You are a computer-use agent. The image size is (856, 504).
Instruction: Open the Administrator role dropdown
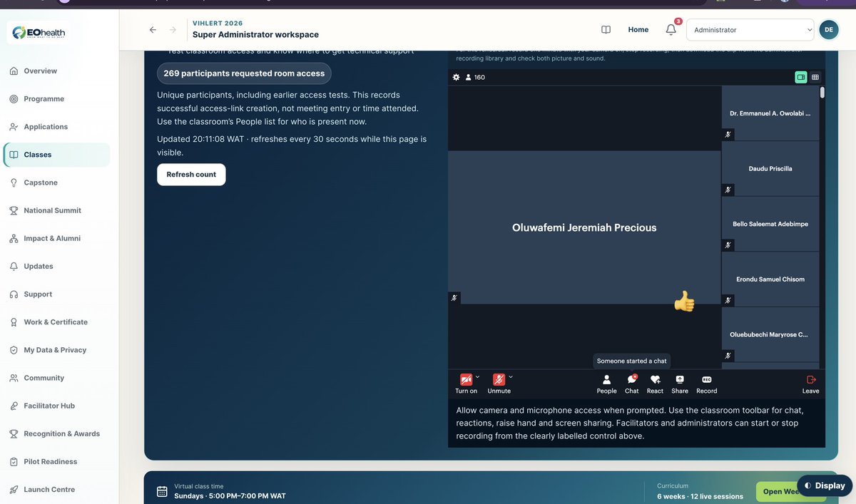pos(750,30)
